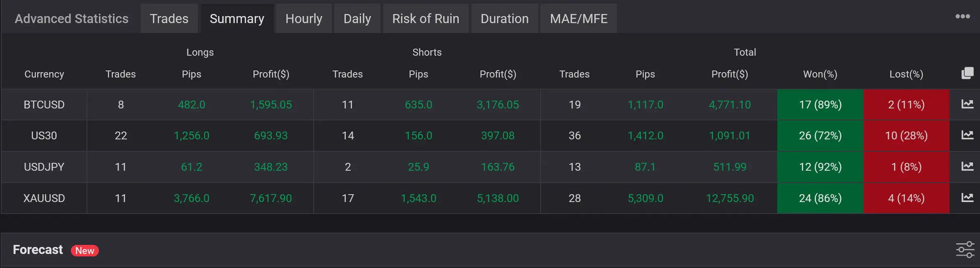The height and width of the screenshot is (268, 980).
Task: Click US30 shorts profit 397.08
Action: [x=498, y=136]
